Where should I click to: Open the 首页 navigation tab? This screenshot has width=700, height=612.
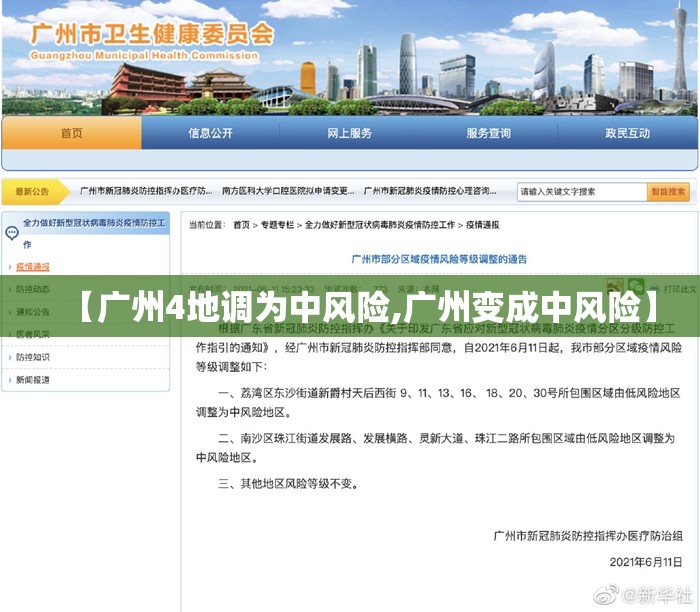72,133
